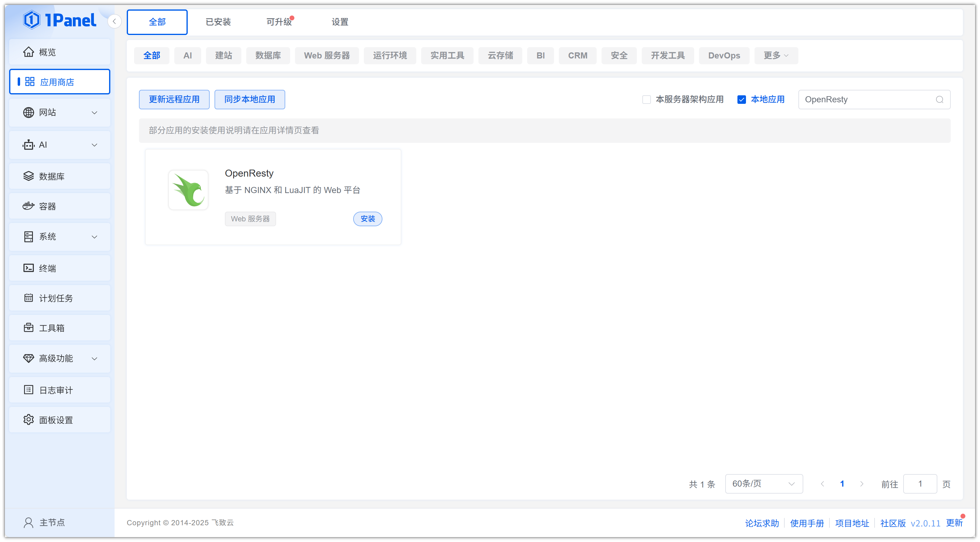This screenshot has width=980, height=542.
Task: Click the Install button for OpenResty
Action: 367,219
